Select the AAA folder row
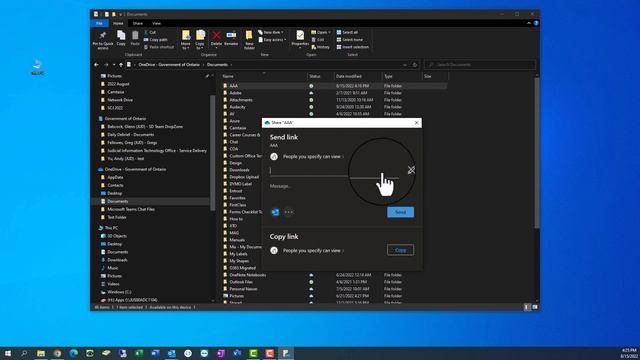640x360 pixels. (x=335, y=86)
